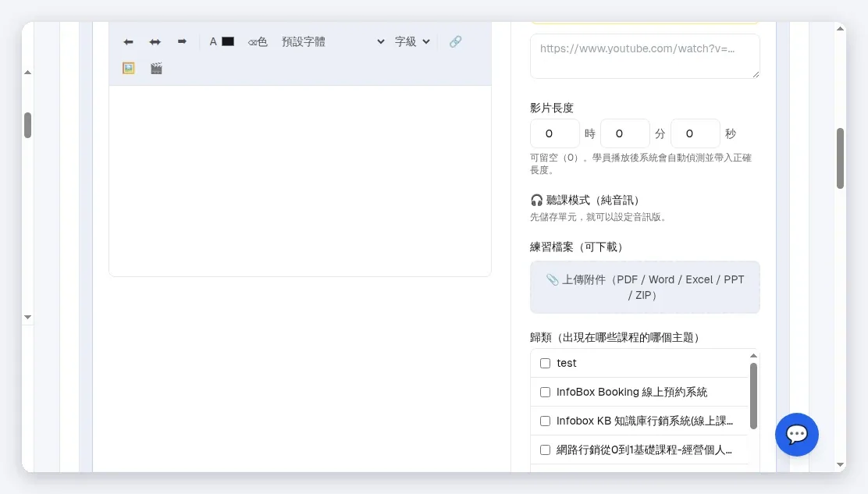Check the test course checkbox

point(546,364)
